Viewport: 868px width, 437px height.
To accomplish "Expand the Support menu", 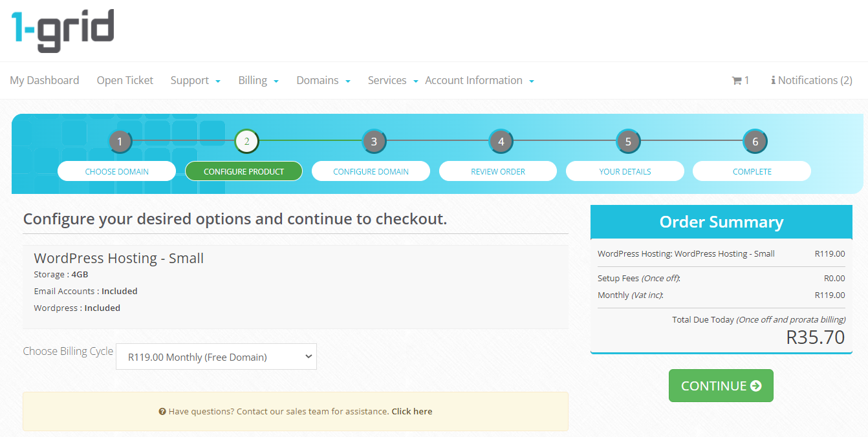I will tap(195, 80).
